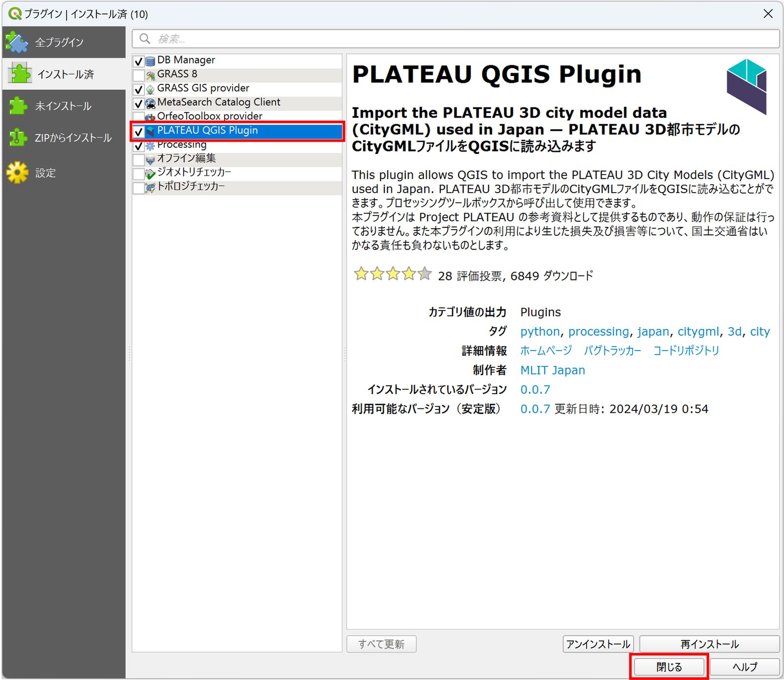This screenshot has width=784, height=680.
Task: Click the OrfeoToolbox provider icon
Action: (150, 117)
